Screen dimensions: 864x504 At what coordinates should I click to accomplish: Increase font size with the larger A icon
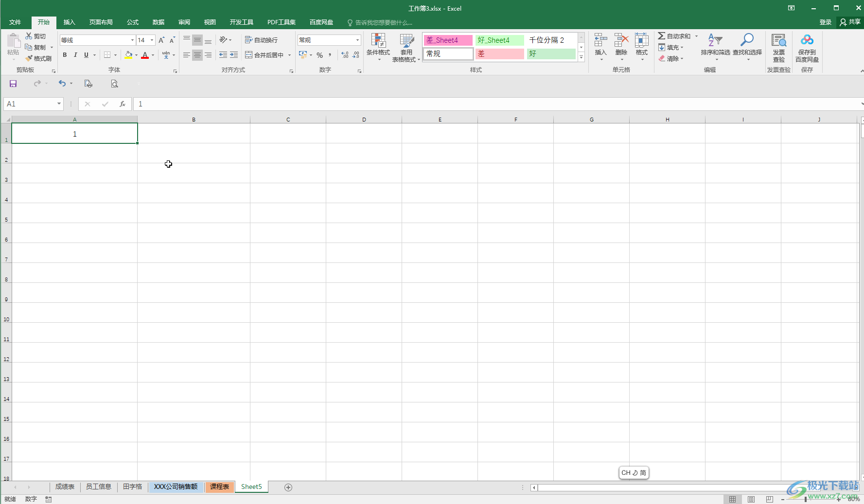point(161,40)
